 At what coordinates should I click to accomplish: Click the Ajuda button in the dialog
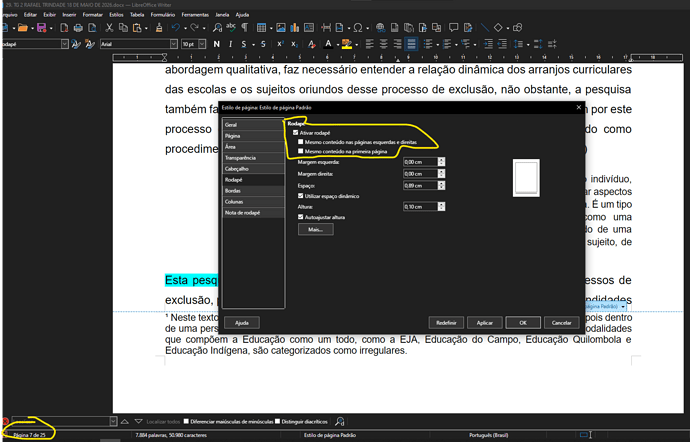point(242,323)
